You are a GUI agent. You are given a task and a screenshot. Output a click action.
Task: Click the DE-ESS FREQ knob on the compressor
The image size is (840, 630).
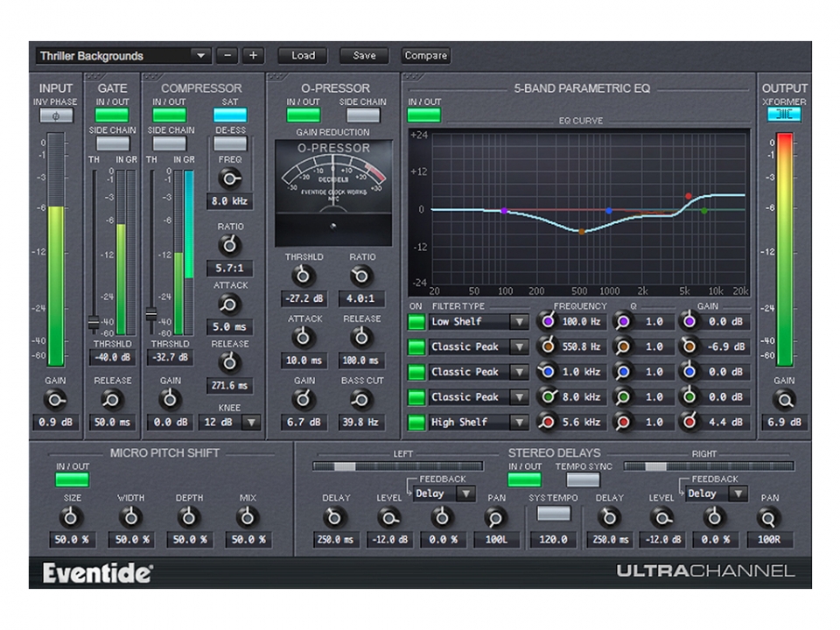tap(230, 178)
